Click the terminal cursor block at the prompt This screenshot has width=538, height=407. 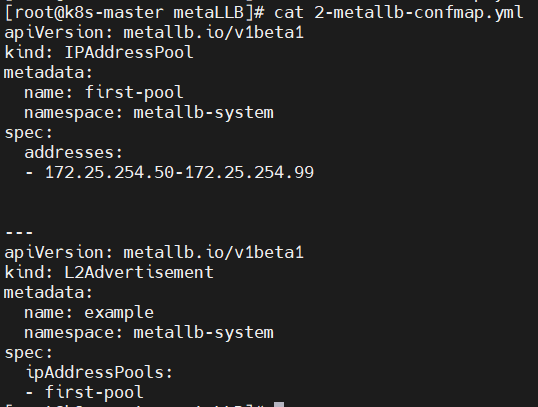click(279, 404)
